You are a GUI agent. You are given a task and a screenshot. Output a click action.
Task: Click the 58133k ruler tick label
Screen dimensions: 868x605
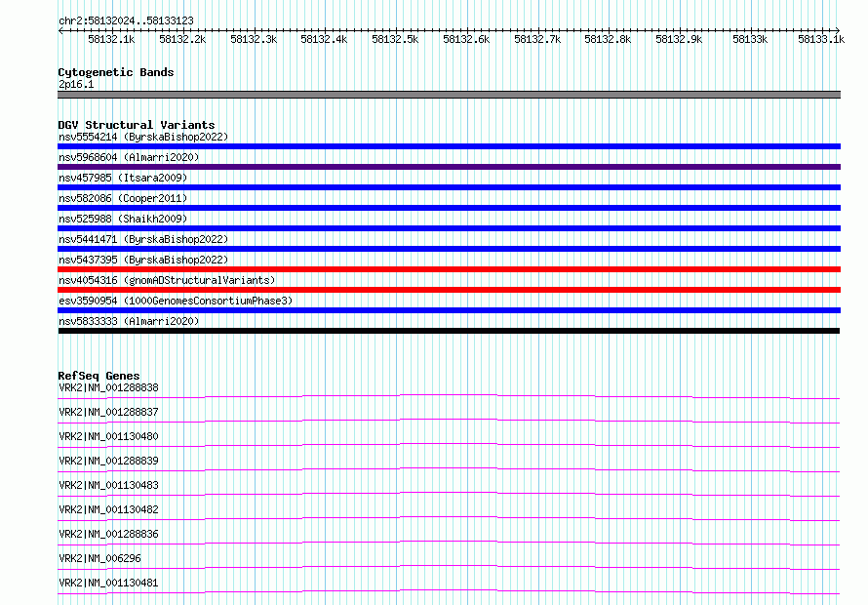pos(750,39)
